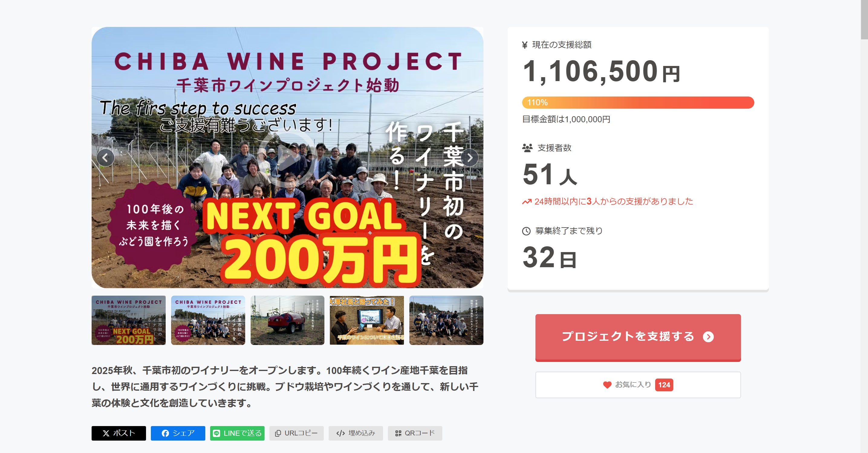Click the 110% funding progress bar

point(638,103)
